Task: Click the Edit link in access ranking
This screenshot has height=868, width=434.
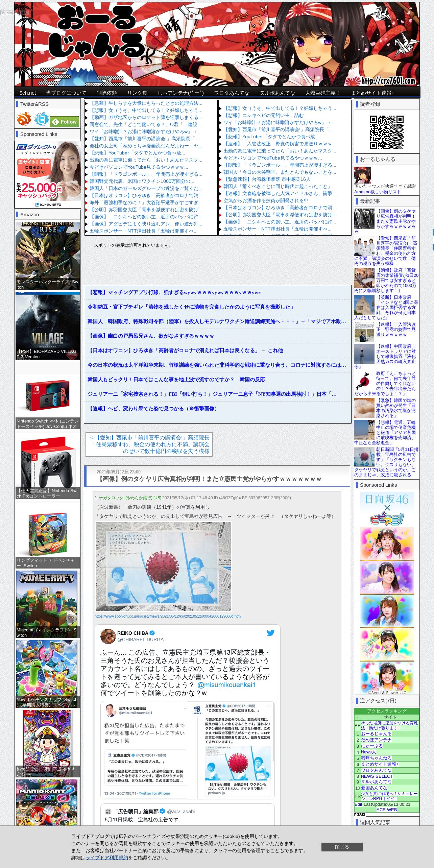Action: coord(358,804)
